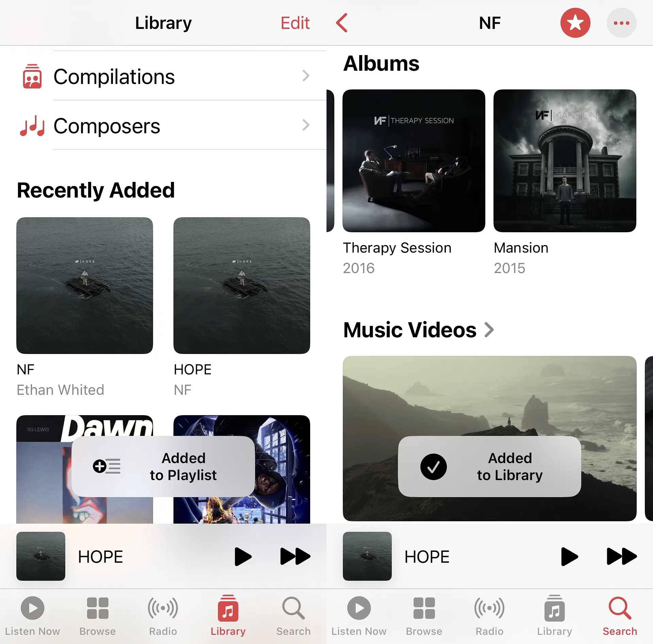Toggle the Added to Library checkmark
This screenshot has width=653, height=644.
[x=434, y=466]
